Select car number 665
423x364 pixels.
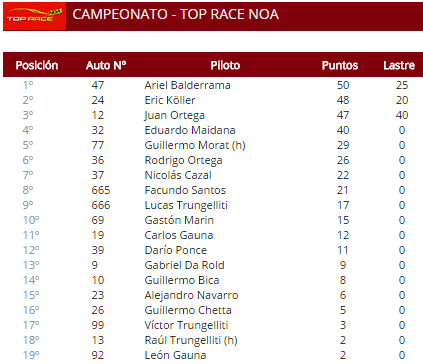click(x=101, y=190)
